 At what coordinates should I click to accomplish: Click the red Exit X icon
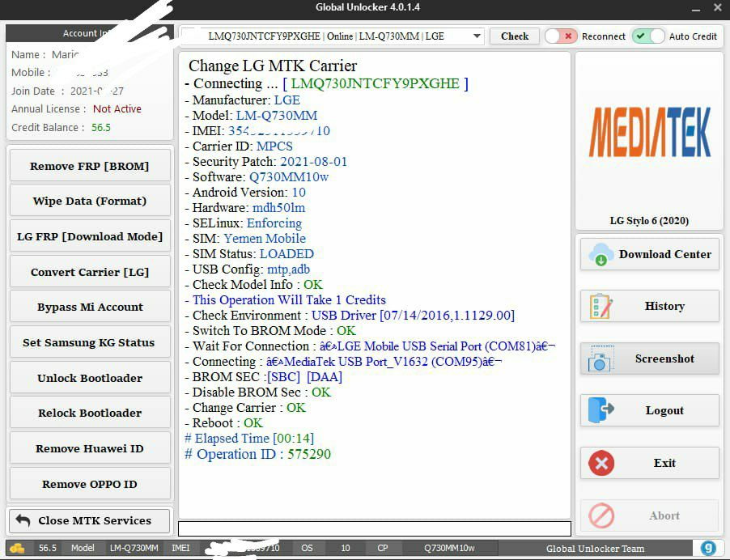point(601,463)
